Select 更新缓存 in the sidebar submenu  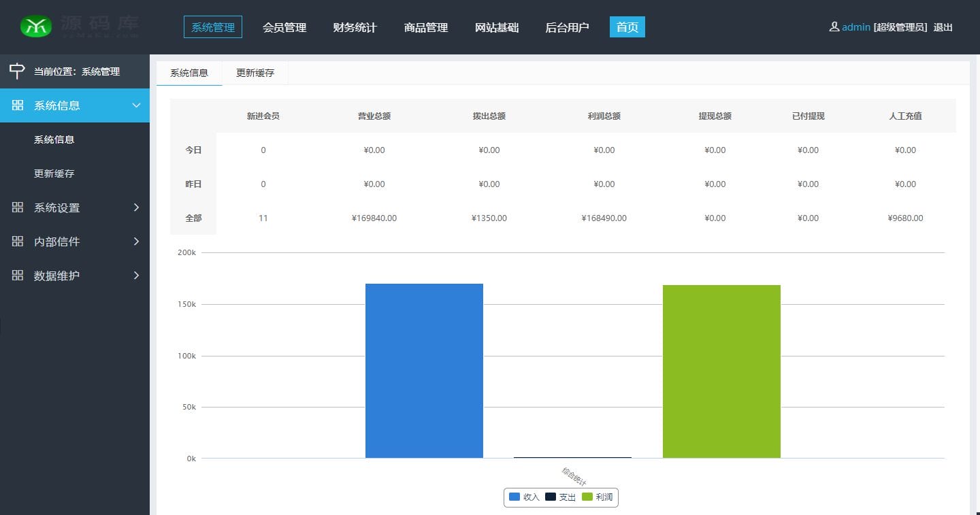tap(54, 173)
